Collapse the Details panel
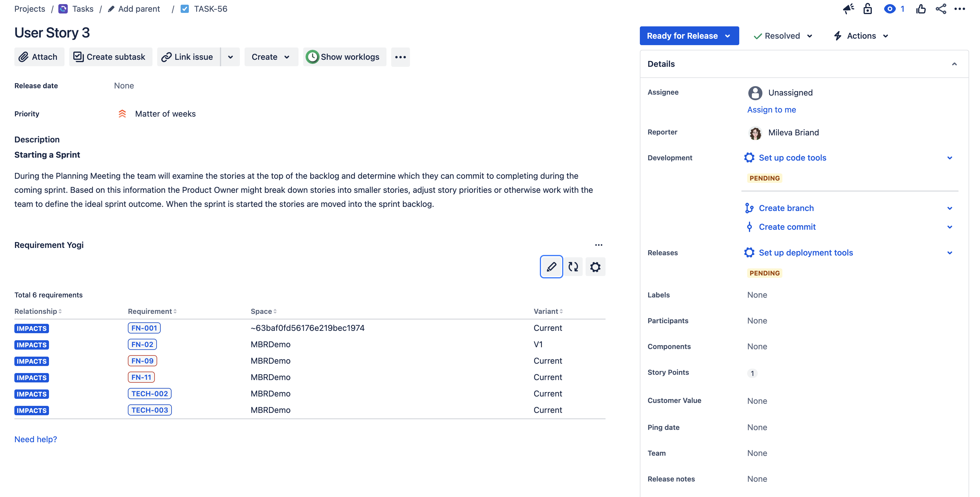The image size is (980, 497). [x=954, y=64]
